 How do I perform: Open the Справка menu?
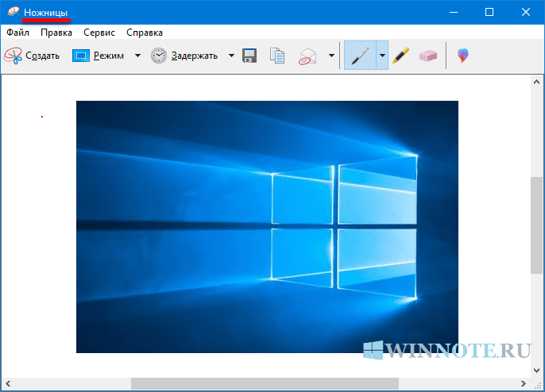click(x=145, y=33)
